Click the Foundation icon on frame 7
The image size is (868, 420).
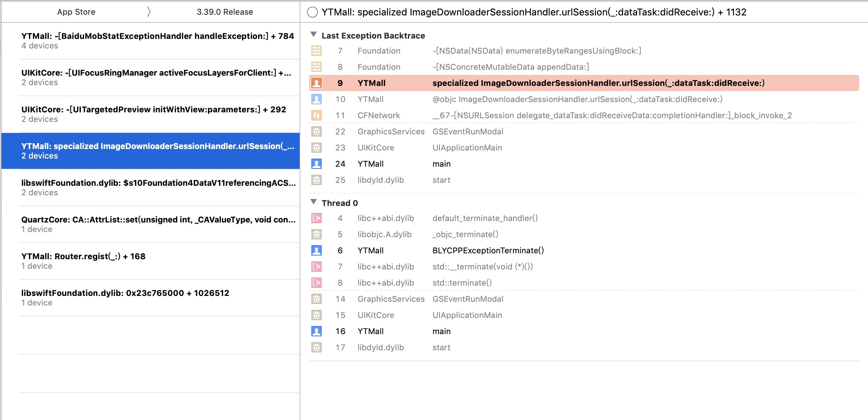click(316, 51)
